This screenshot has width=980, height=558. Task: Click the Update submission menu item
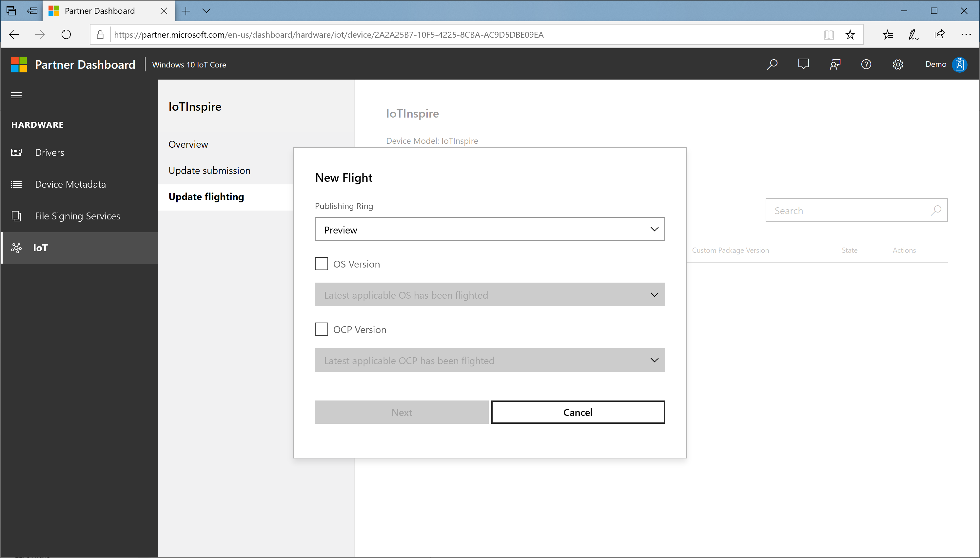pyautogui.click(x=209, y=170)
